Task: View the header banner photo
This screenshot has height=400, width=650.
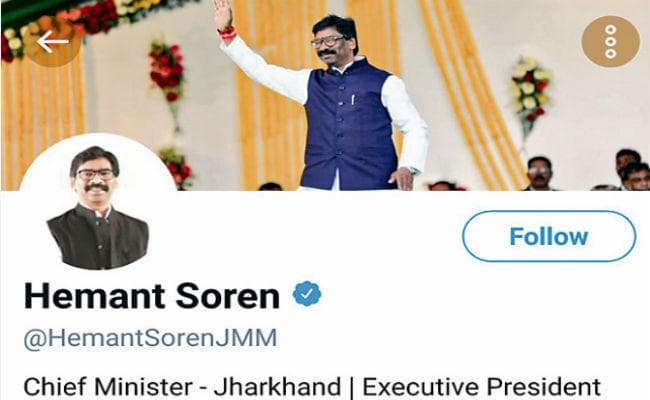Action: tap(325, 95)
